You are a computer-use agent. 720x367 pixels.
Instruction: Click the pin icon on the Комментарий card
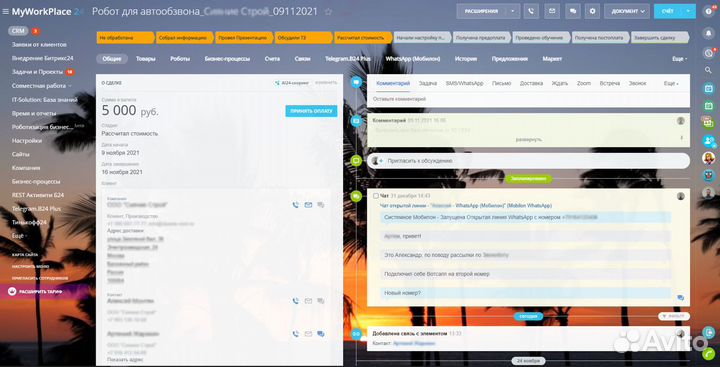point(681,137)
